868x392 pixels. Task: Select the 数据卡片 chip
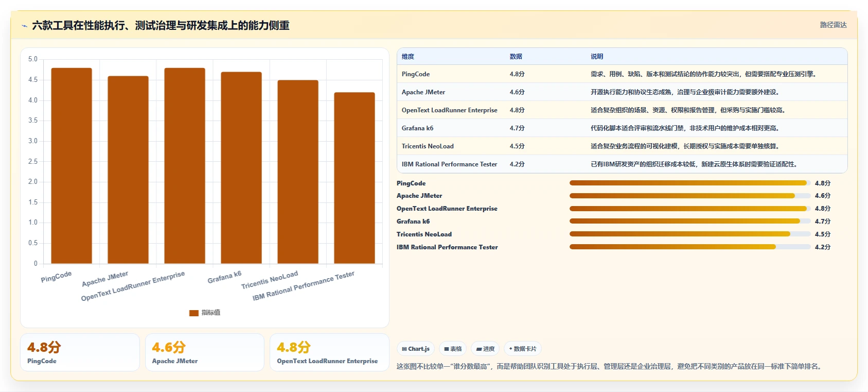pyautogui.click(x=523, y=349)
